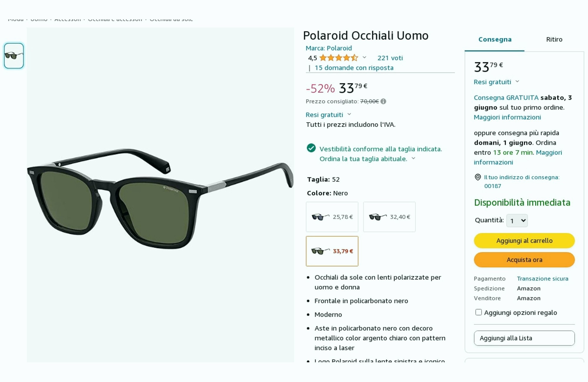Select the Consegna tab
The image size is (588, 382).
click(495, 39)
